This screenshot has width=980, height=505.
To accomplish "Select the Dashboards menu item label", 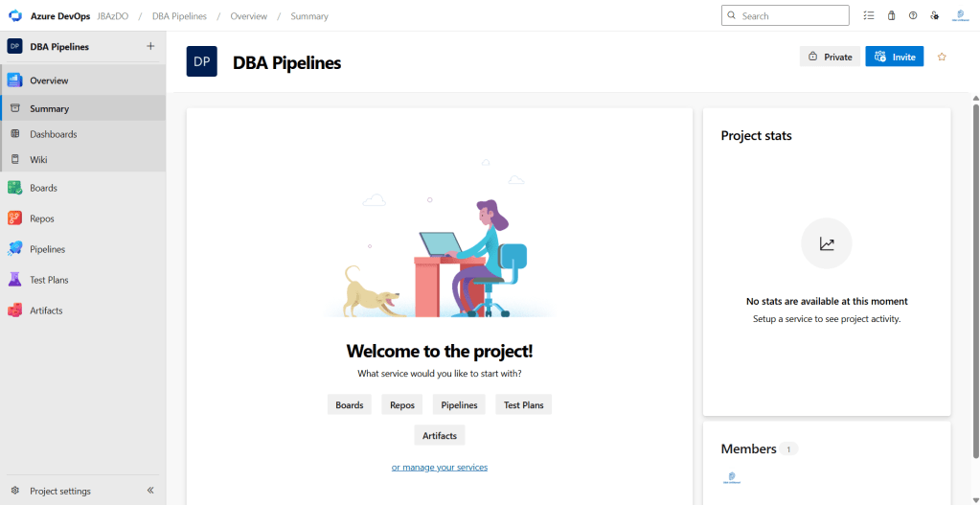I will 54,134.
